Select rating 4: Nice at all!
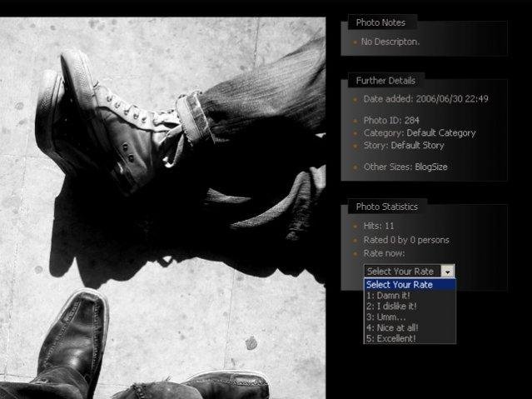Viewport: 532px width, 399px height. click(410, 328)
